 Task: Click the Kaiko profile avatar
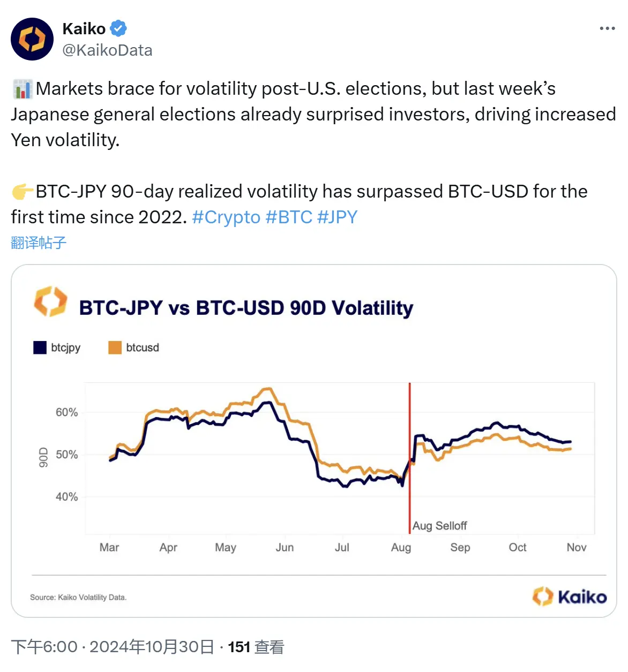point(32,39)
